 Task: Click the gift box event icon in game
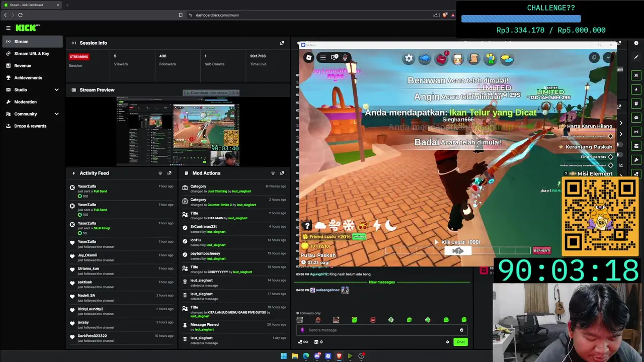tap(363, 226)
